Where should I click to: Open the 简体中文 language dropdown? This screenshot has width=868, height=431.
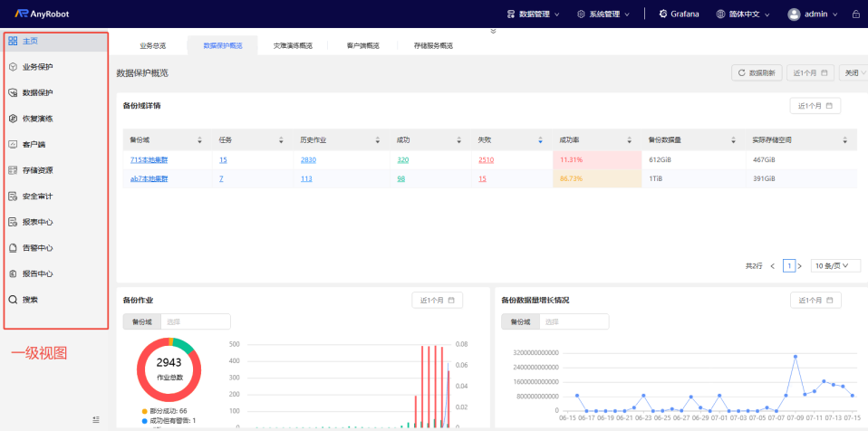coord(743,14)
